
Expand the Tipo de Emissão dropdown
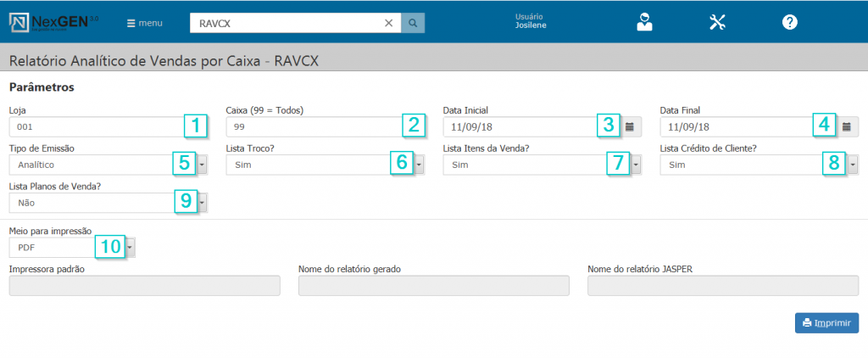pyautogui.click(x=203, y=165)
